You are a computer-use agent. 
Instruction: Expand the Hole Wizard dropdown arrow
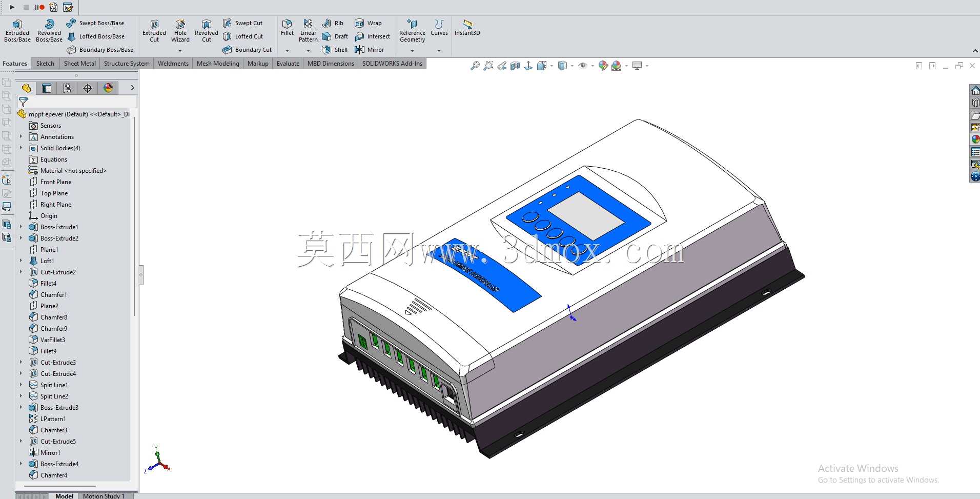click(180, 51)
